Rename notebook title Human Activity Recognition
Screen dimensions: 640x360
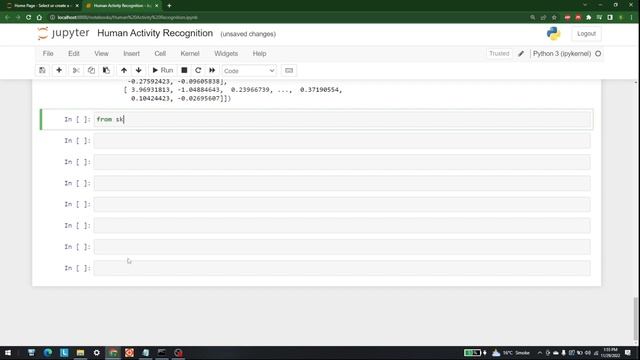155,33
